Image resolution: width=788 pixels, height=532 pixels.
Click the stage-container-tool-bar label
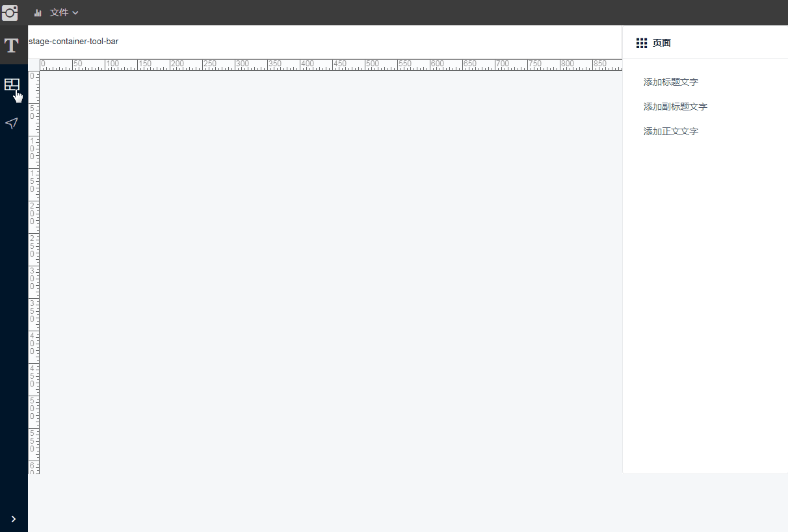73,42
